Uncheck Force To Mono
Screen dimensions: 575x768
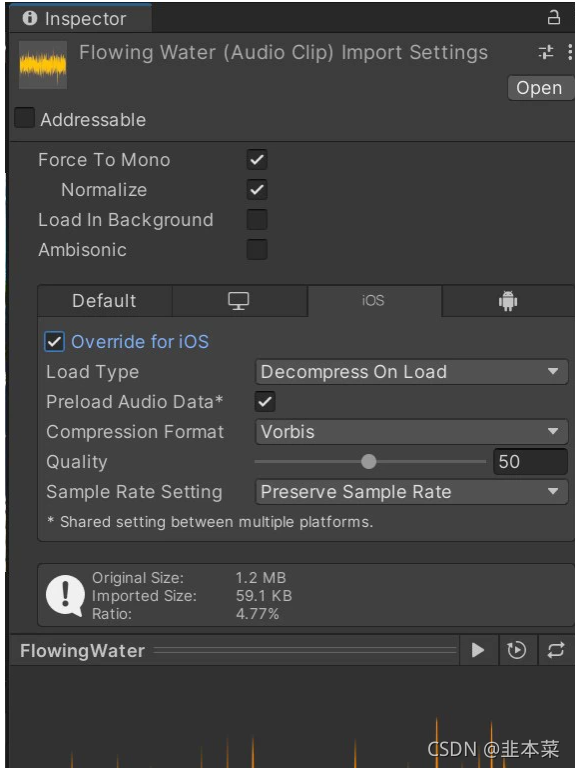[x=257, y=160]
